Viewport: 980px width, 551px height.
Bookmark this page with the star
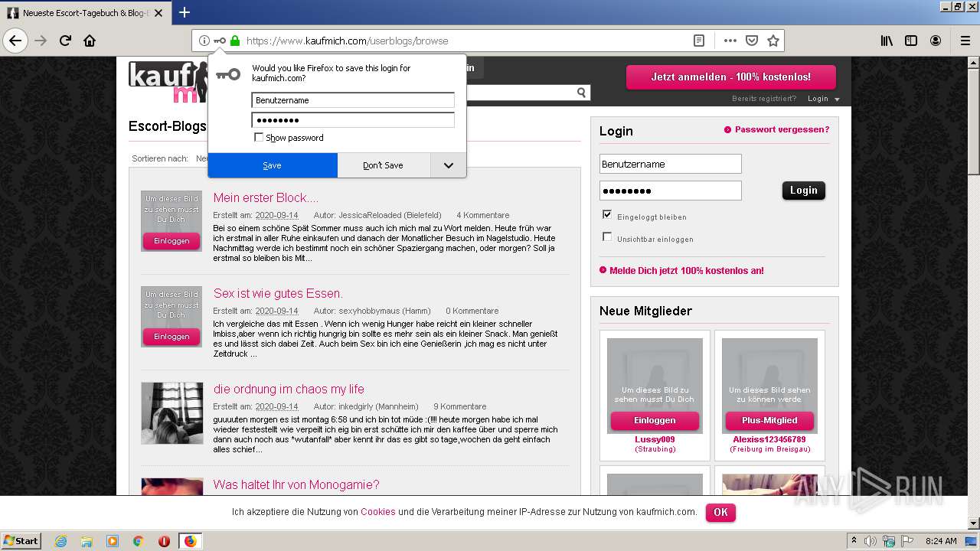coord(773,41)
